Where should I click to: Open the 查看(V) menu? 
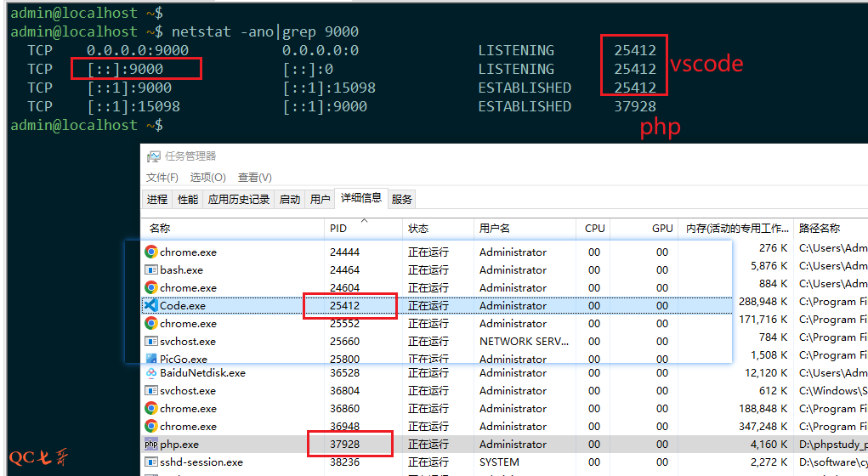tap(254, 178)
